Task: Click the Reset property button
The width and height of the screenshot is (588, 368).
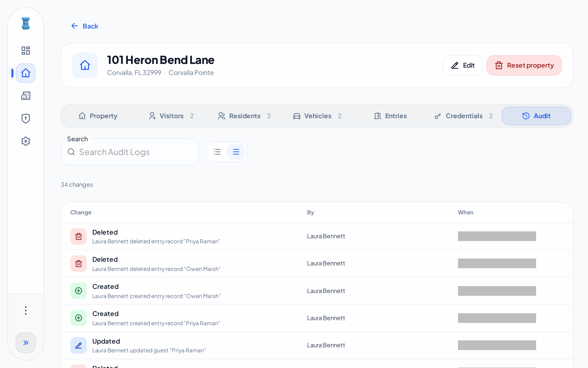Action: [x=524, y=65]
